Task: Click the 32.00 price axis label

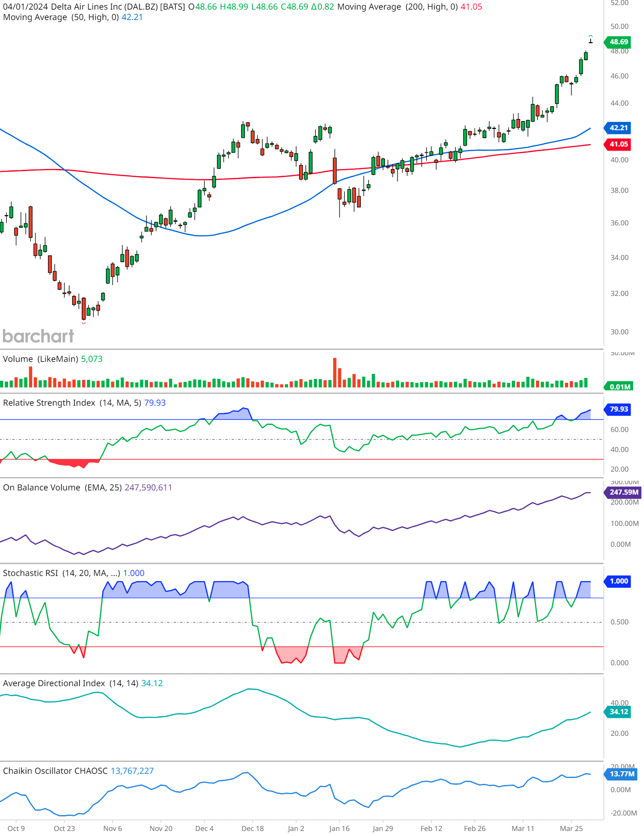Action: [619, 293]
